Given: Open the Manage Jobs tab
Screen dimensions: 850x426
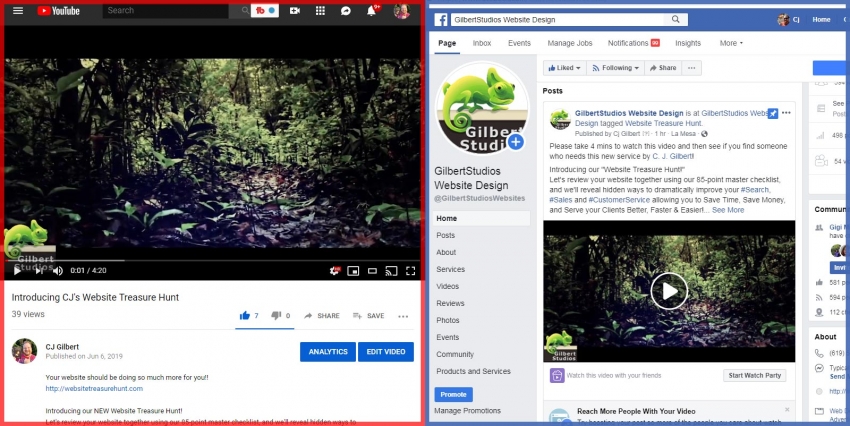Looking at the screenshot, I should click(x=570, y=43).
